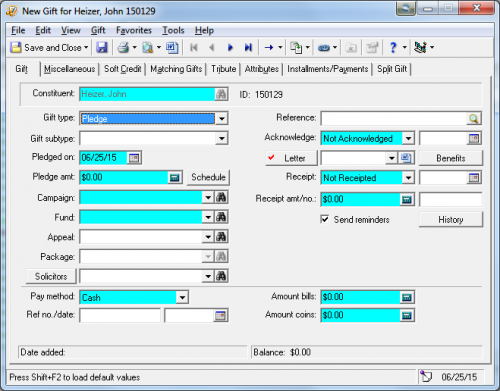The width and height of the screenshot is (500, 391).
Task: Click the copy documents toolbar icon
Action: pyautogui.click(x=296, y=48)
